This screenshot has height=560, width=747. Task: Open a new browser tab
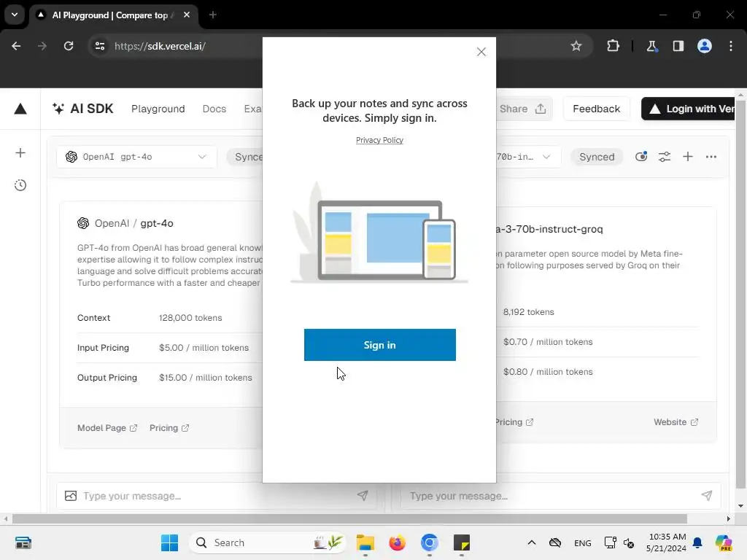213,15
